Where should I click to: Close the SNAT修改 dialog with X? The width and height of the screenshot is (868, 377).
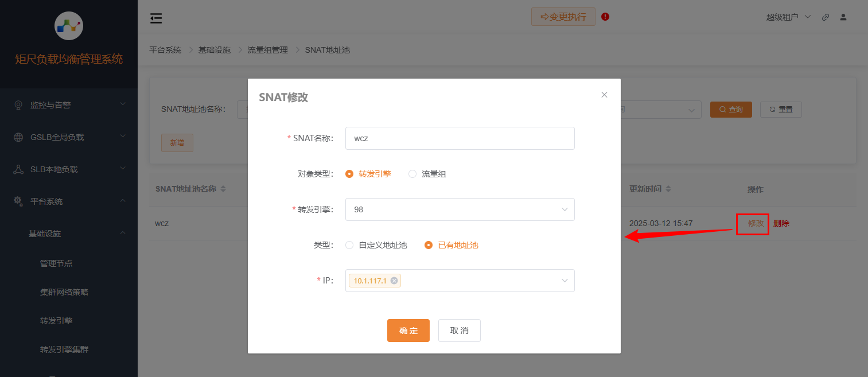(604, 95)
